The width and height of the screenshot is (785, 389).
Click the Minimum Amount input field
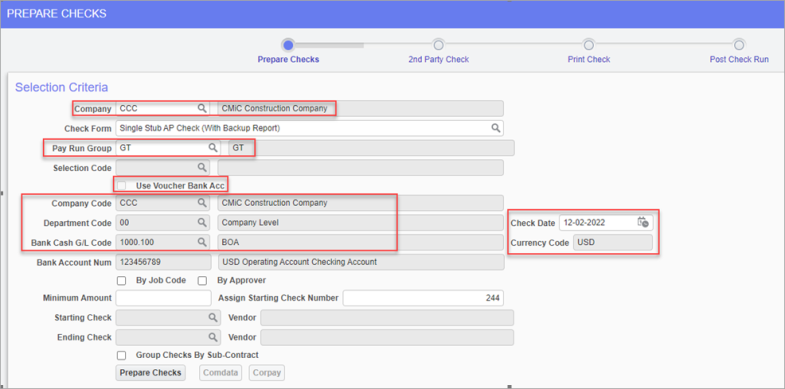coord(164,298)
